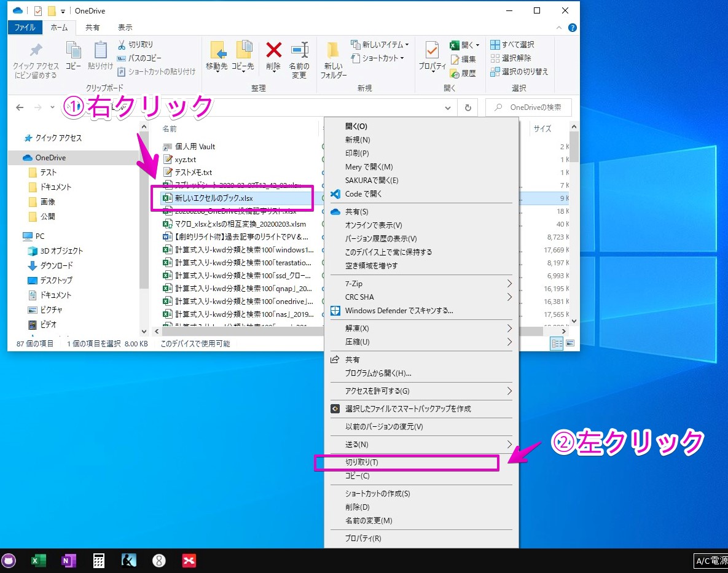The height and width of the screenshot is (573, 728).
Task: Click the file list scroll down arrow
Action: tap(574, 321)
